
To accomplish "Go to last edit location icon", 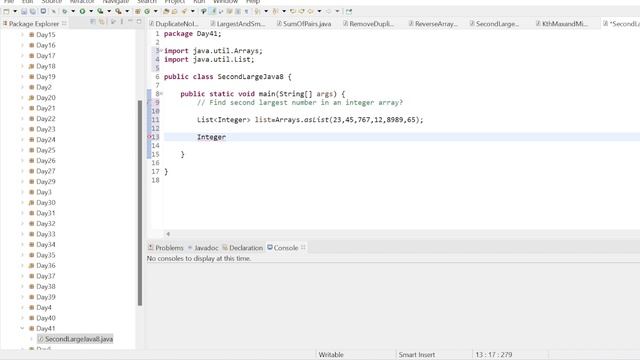I will (292, 11).
